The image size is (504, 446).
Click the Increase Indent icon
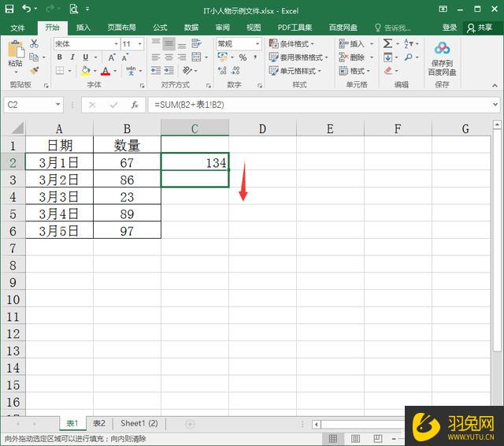click(x=169, y=70)
